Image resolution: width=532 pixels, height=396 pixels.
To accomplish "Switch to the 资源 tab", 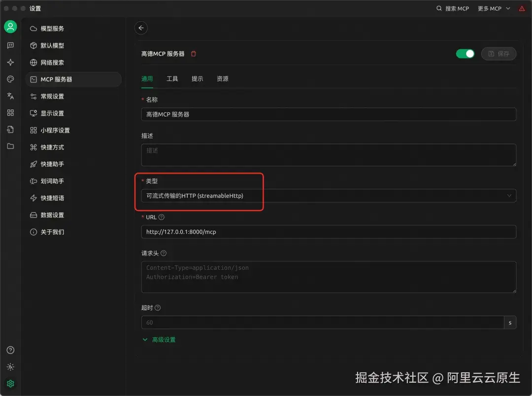I will tap(223, 79).
